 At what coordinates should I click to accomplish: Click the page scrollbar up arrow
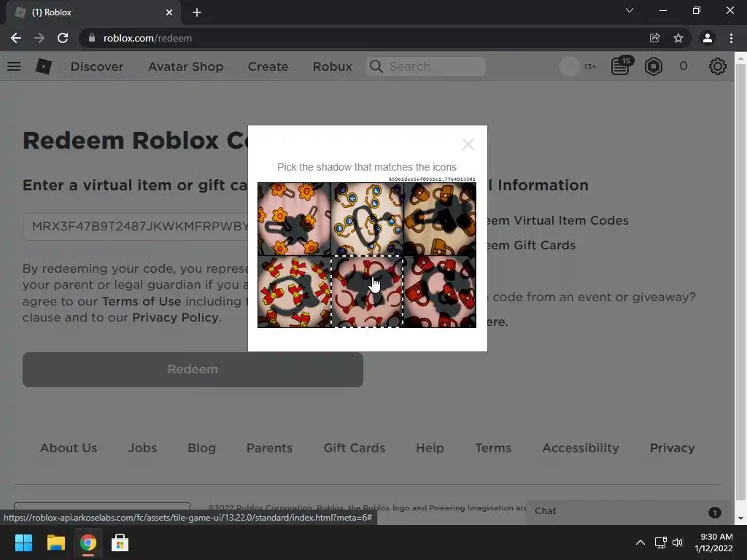(x=740, y=58)
